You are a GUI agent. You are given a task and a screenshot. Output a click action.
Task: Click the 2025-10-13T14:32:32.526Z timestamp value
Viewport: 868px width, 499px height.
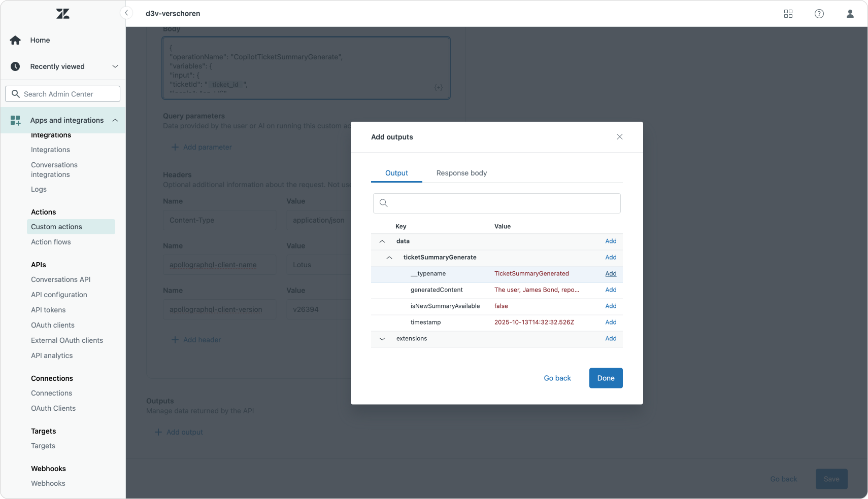(x=534, y=323)
